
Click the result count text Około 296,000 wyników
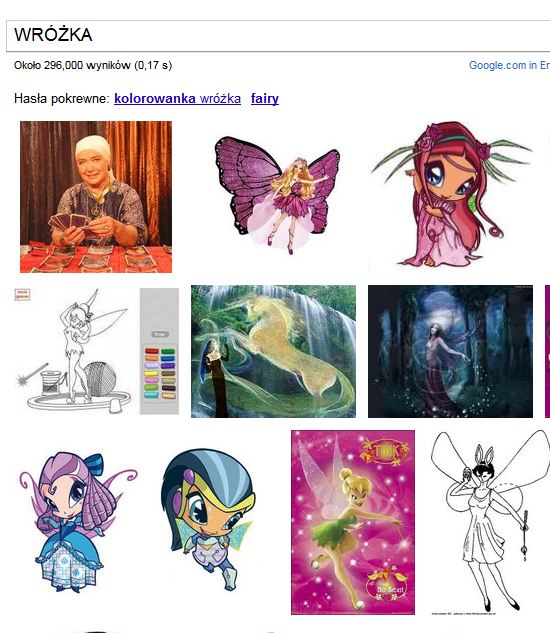click(72, 65)
